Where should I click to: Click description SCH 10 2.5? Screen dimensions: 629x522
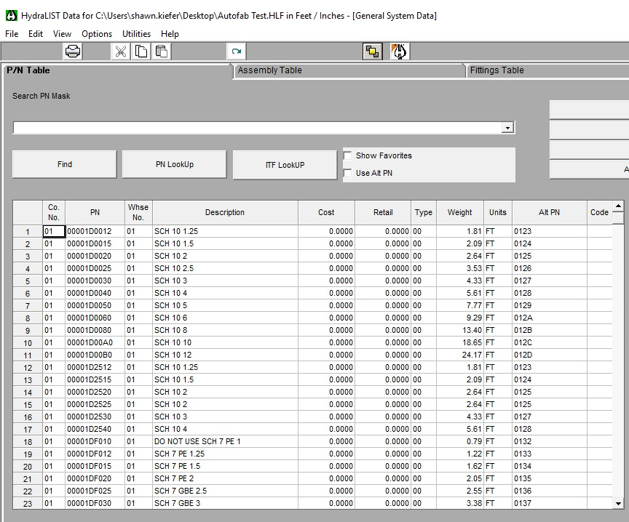pos(225,268)
